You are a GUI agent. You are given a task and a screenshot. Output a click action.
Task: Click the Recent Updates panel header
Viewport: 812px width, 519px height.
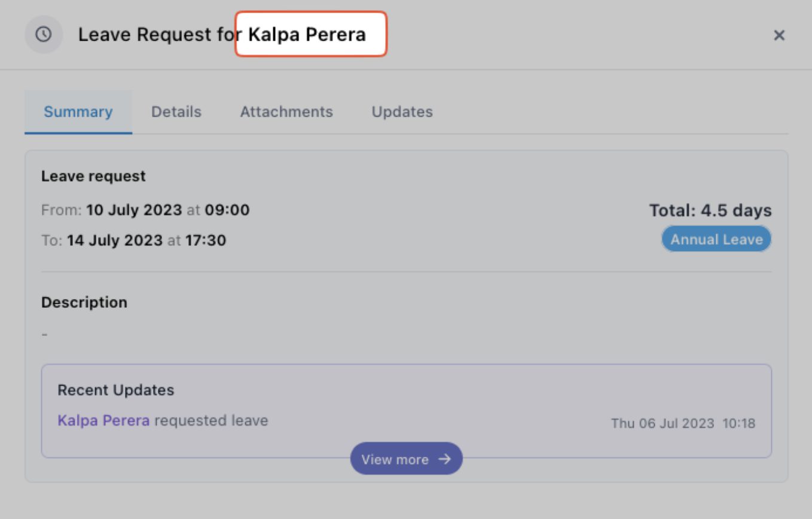coord(115,390)
